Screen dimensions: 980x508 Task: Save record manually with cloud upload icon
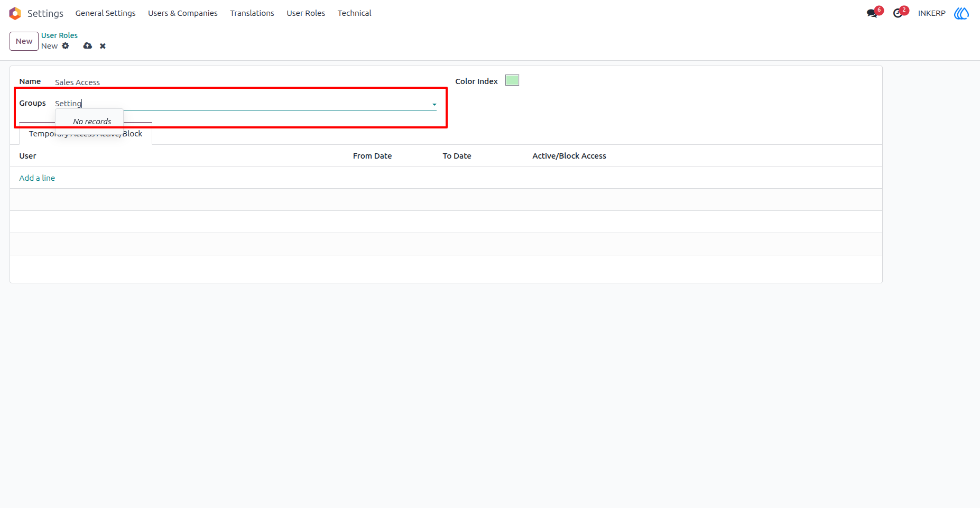pyautogui.click(x=88, y=46)
